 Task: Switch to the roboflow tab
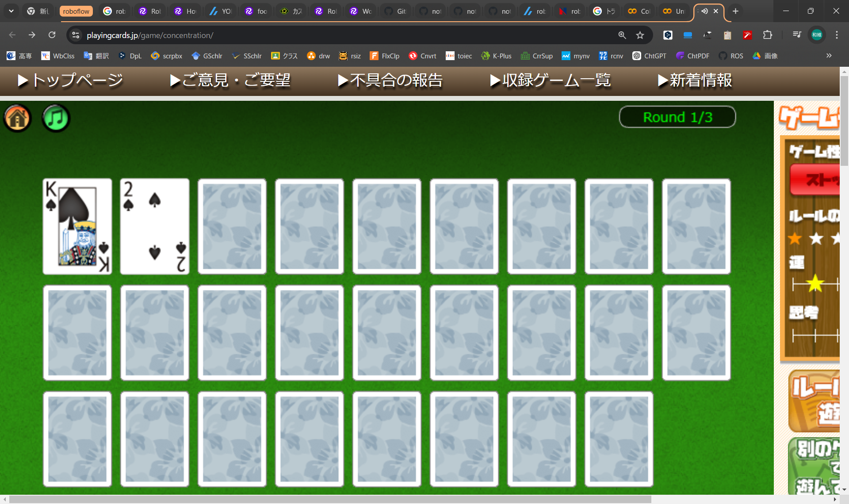pos(76,11)
